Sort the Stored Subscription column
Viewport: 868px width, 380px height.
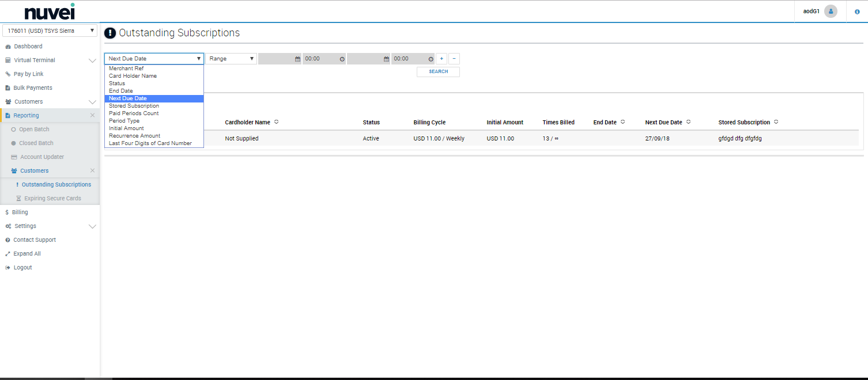point(776,122)
